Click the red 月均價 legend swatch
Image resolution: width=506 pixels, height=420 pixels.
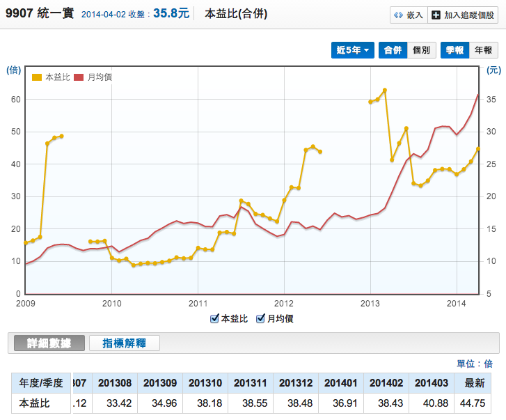[78, 77]
